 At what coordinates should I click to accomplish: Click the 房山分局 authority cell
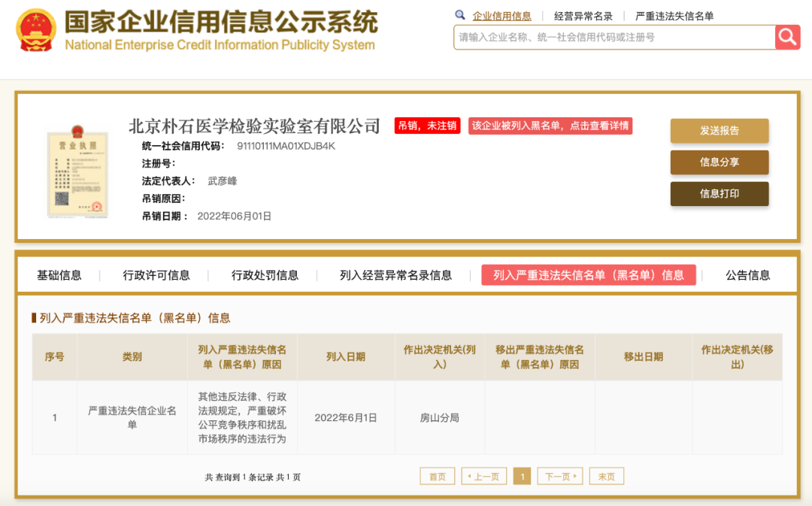click(440, 417)
